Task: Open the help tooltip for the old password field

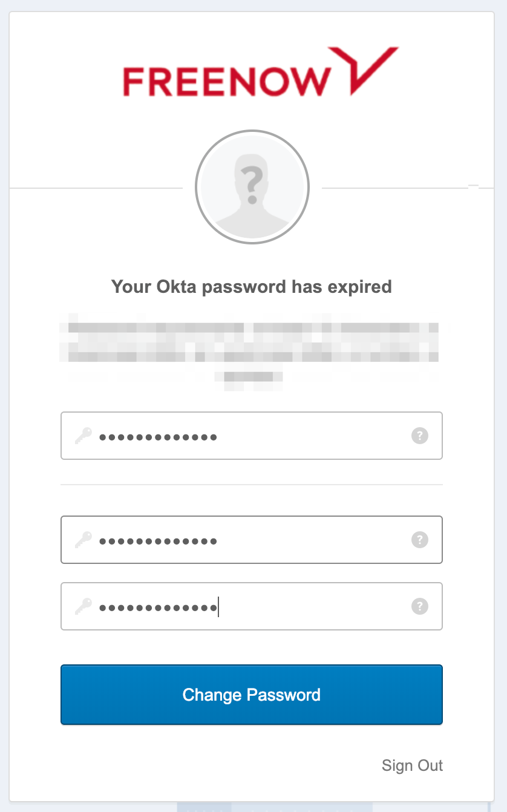Action: (420, 436)
